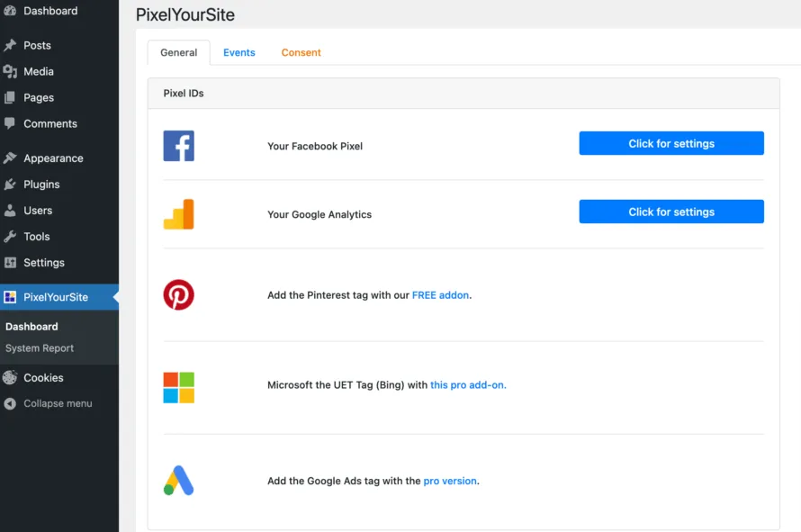The width and height of the screenshot is (801, 532).
Task: Open the System Report page
Action: pyautogui.click(x=40, y=348)
